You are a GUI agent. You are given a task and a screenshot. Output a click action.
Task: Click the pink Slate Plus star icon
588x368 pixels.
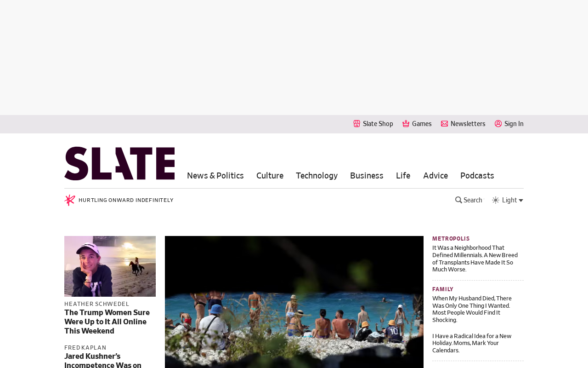[x=70, y=200]
